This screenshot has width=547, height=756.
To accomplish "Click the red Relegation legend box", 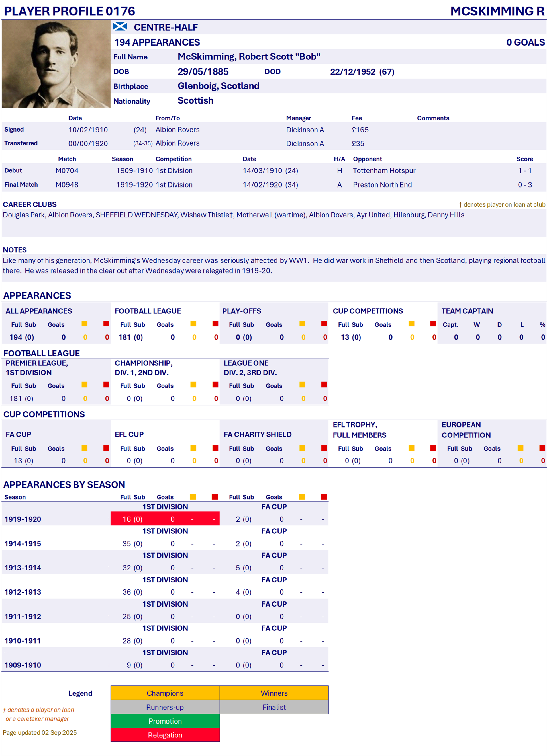I will [x=165, y=735].
